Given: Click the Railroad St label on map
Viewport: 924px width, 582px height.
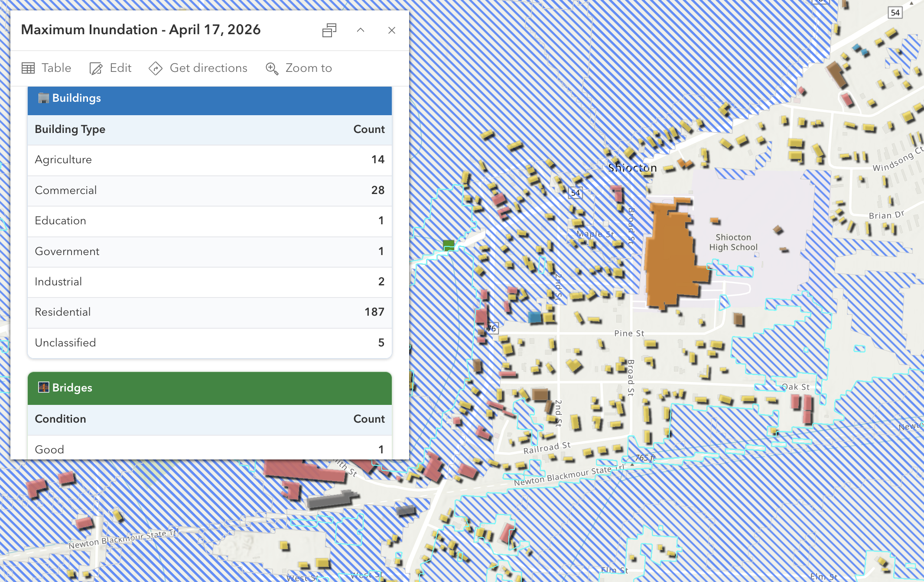Looking at the screenshot, I should tap(547, 448).
